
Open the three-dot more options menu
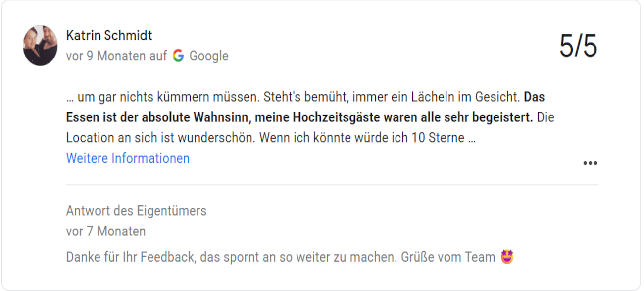coord(590,163)
